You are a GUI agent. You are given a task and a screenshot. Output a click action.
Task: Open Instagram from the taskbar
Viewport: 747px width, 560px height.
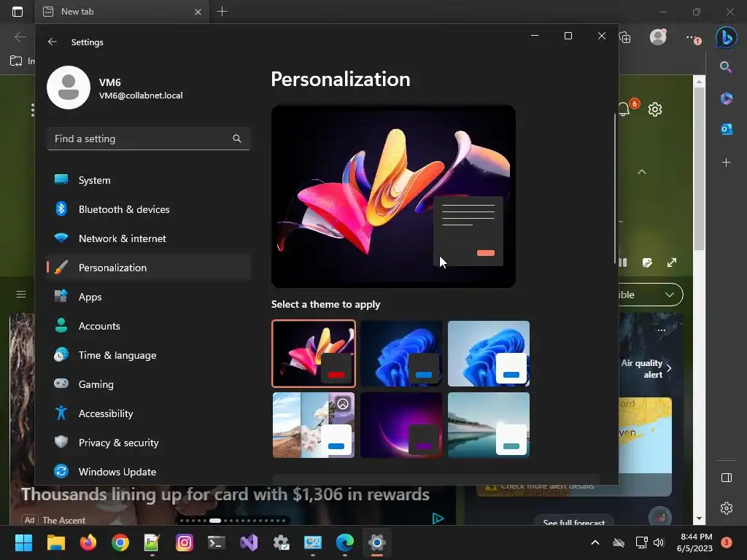pos(185,542)
